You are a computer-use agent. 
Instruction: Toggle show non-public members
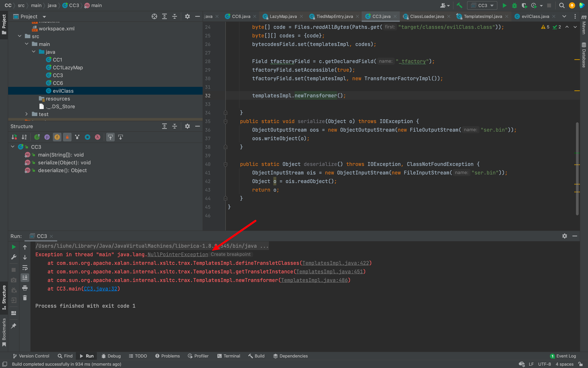pos(67,137)
